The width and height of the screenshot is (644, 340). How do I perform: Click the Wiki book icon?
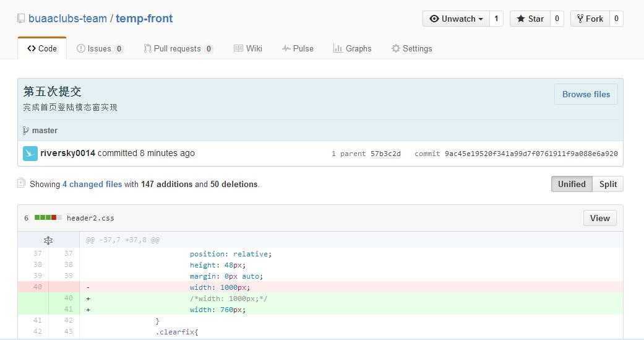click(x=238, y=48)
